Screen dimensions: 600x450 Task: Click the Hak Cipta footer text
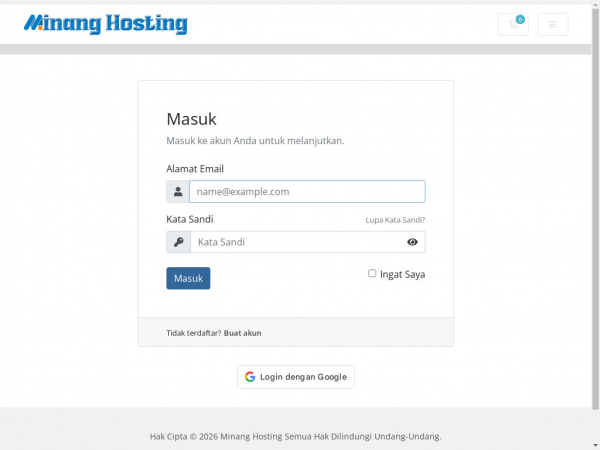(296, 436)
